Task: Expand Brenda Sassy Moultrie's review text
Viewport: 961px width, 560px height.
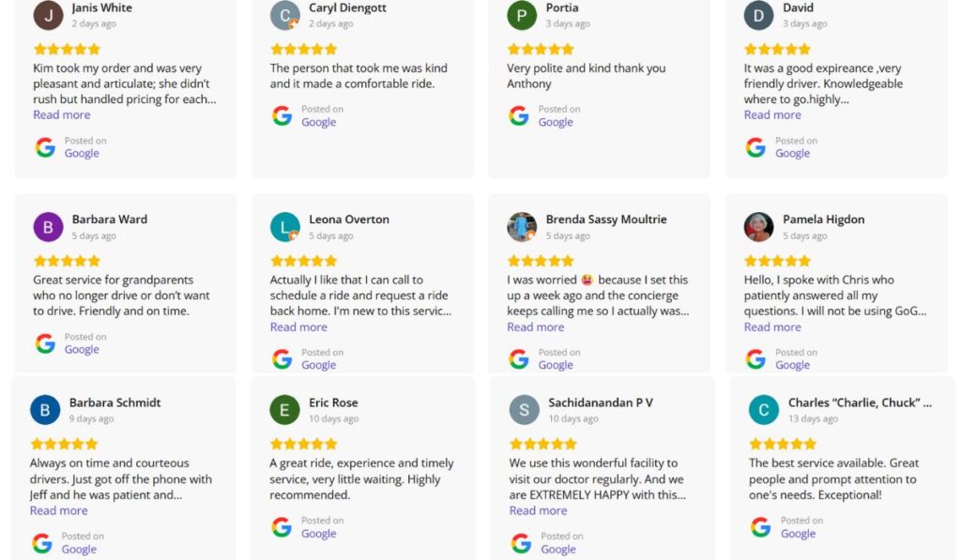Action: (536, 327)
